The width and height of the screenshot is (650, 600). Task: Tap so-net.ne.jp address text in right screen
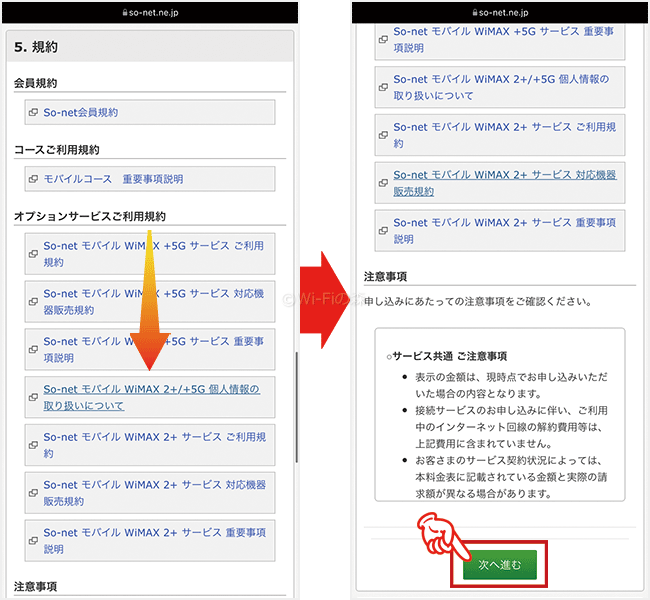[503, 12]
